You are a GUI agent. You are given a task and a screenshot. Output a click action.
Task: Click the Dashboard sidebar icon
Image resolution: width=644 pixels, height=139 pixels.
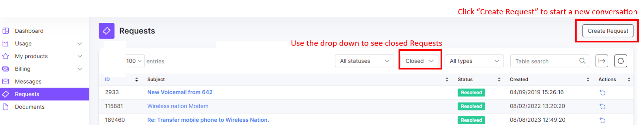click(6, 31)
